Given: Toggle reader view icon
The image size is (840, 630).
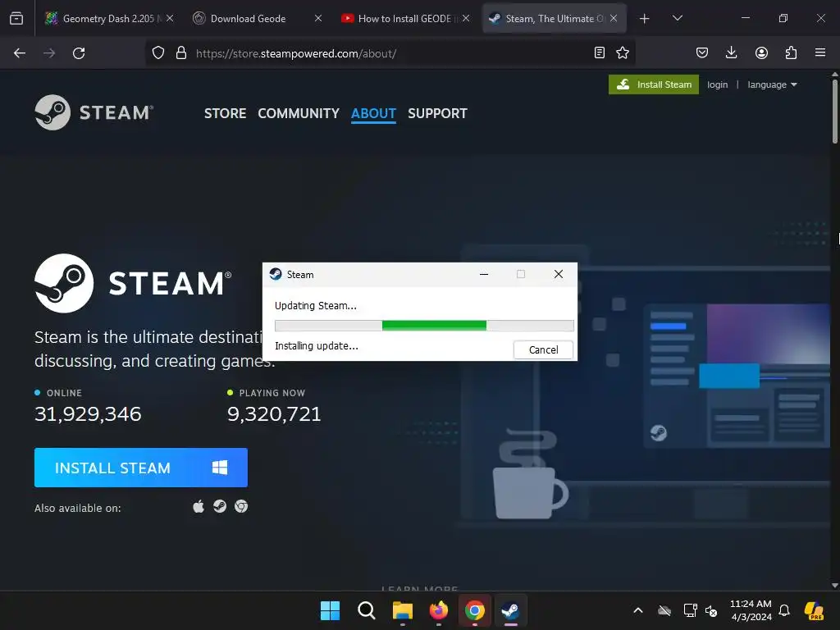Looking at the screenshot, I should (600, 52).
